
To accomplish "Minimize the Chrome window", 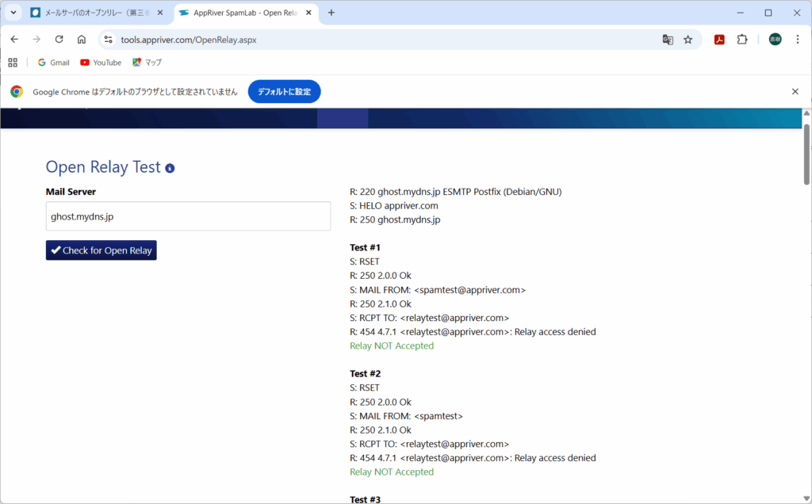I will coord(740,13).
